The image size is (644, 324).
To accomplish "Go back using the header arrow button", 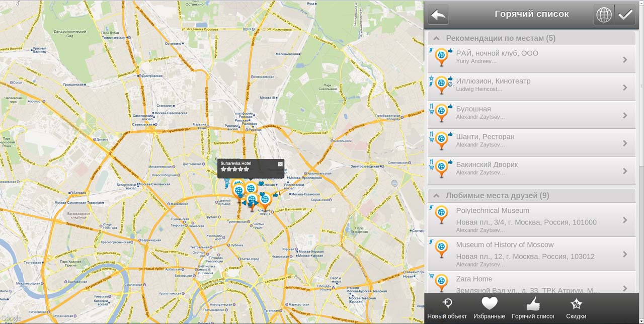I will click(x=438, y=15).
